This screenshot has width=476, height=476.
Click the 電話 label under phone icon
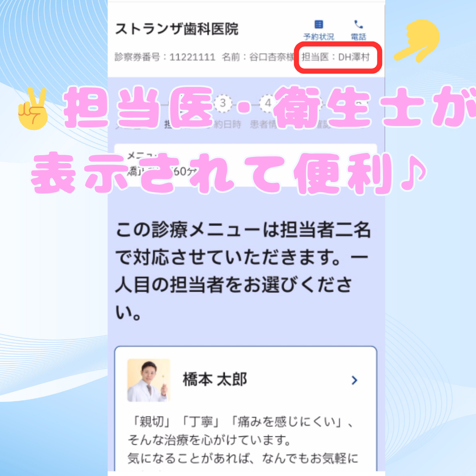click(358, 37)
